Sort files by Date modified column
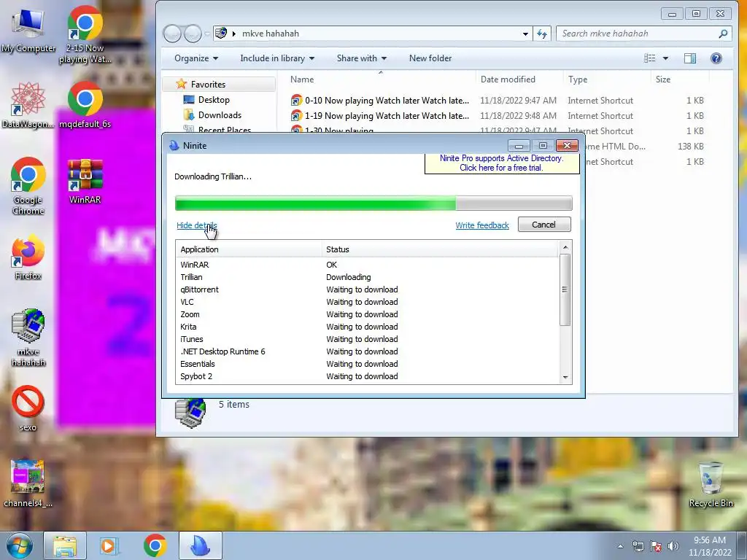 coord(519,79)
